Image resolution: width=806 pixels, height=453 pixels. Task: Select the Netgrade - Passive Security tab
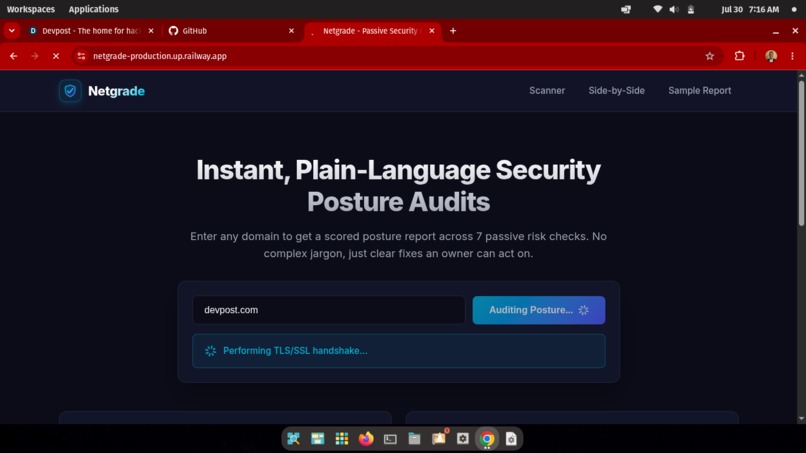371,31
